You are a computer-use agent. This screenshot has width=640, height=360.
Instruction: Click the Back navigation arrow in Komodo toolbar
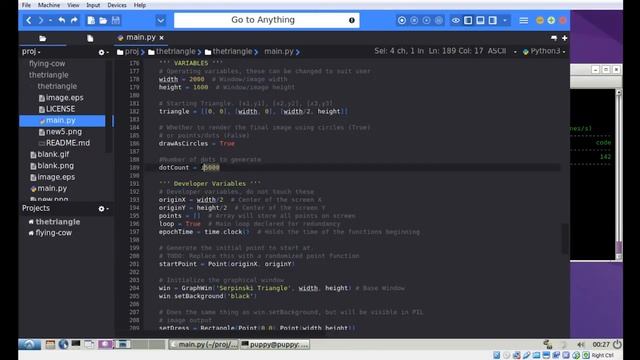pos(29,20)
